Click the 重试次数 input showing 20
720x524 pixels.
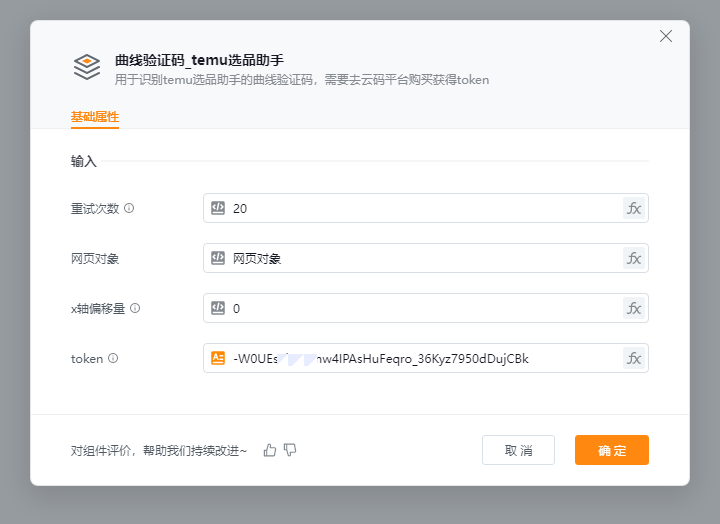(426, 208)
